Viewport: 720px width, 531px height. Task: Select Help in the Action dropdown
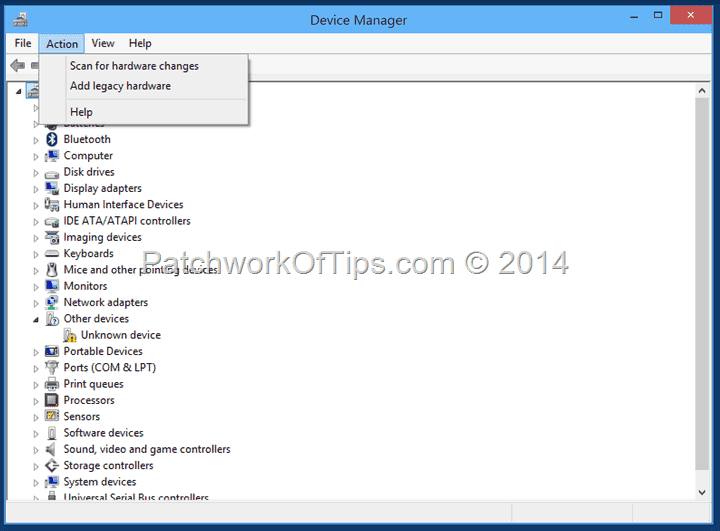point(81,112)
